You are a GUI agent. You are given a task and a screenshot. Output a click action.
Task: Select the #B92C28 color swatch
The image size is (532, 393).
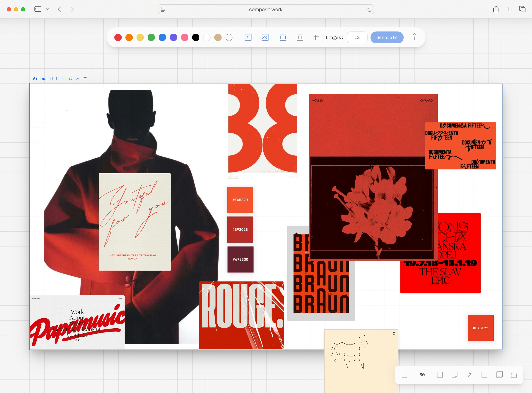[x=240, y=230]
